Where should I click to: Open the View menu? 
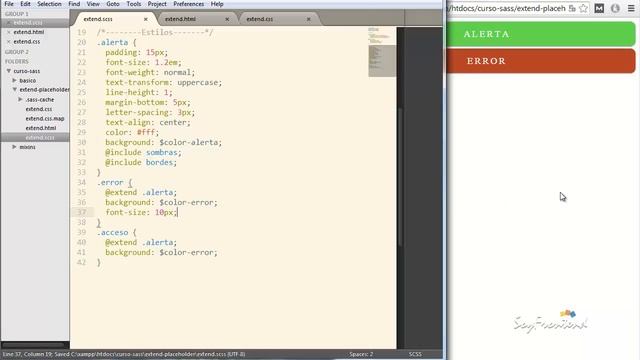[x=93, y=4]
